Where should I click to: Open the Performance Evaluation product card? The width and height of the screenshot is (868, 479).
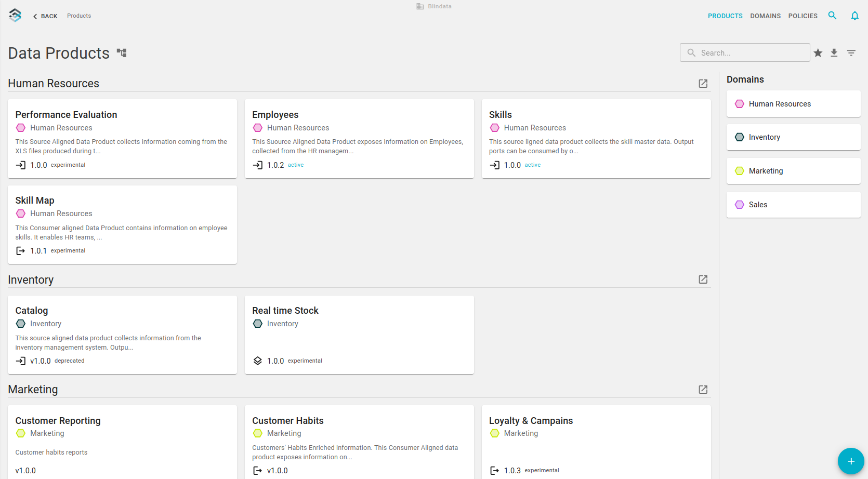122,139
